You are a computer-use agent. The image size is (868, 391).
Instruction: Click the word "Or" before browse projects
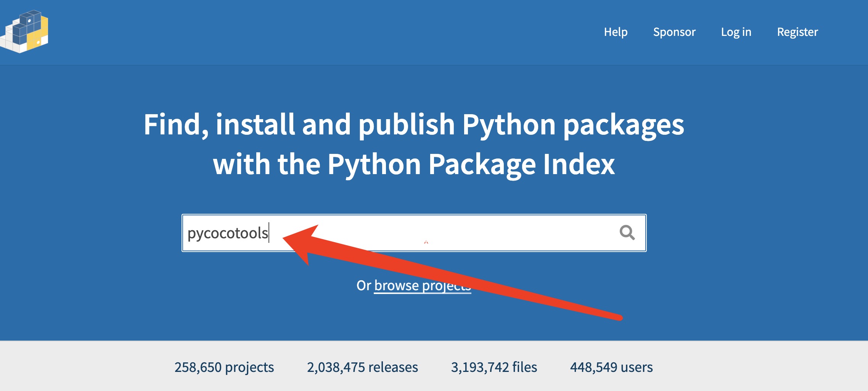pos(363,286)
